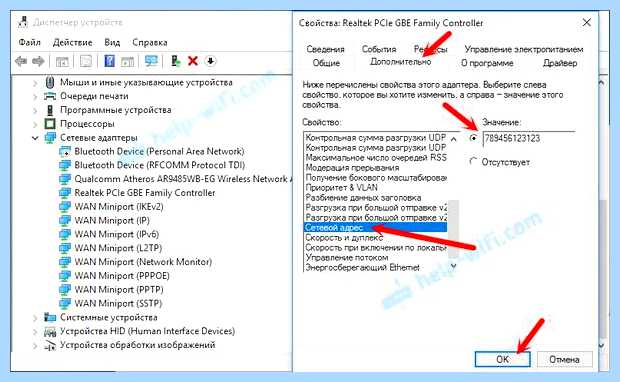Toggle the action pane toolbar icon
This screenshot has height=382, width=620.
pos(127,61)
